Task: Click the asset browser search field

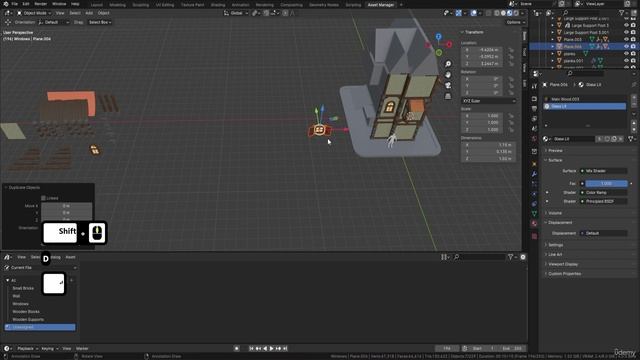Action: (480, 257)
